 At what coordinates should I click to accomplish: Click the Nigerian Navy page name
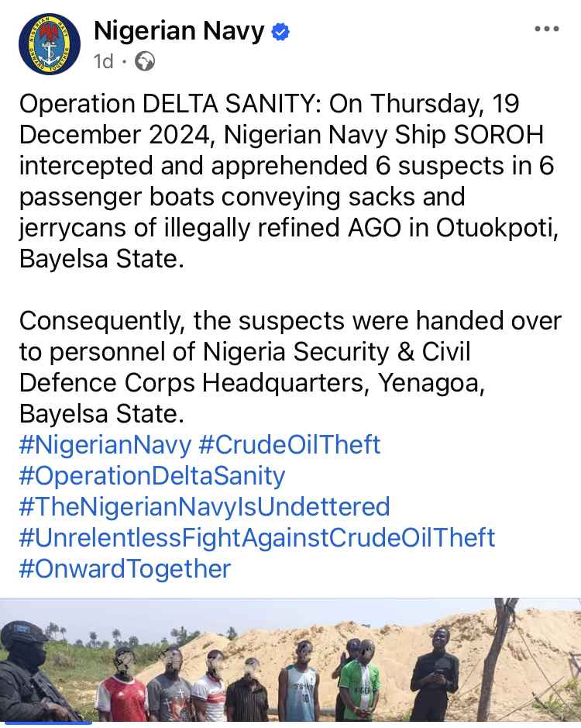click(179, 31)
